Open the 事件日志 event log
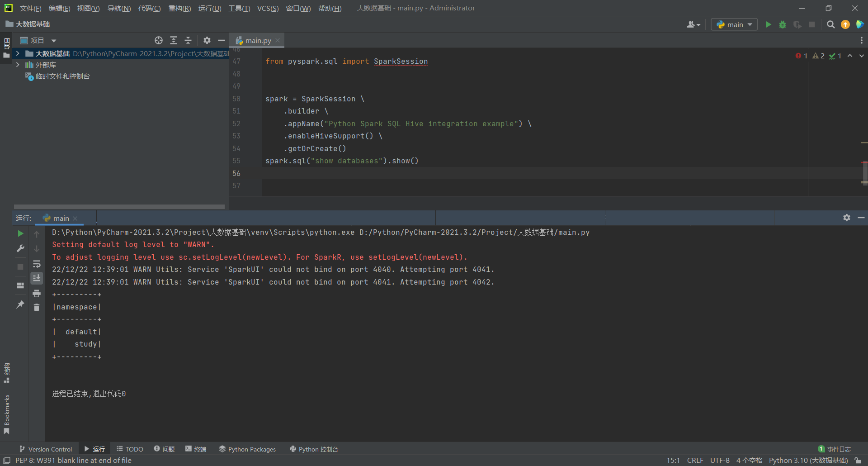 (x=835, y=449)
